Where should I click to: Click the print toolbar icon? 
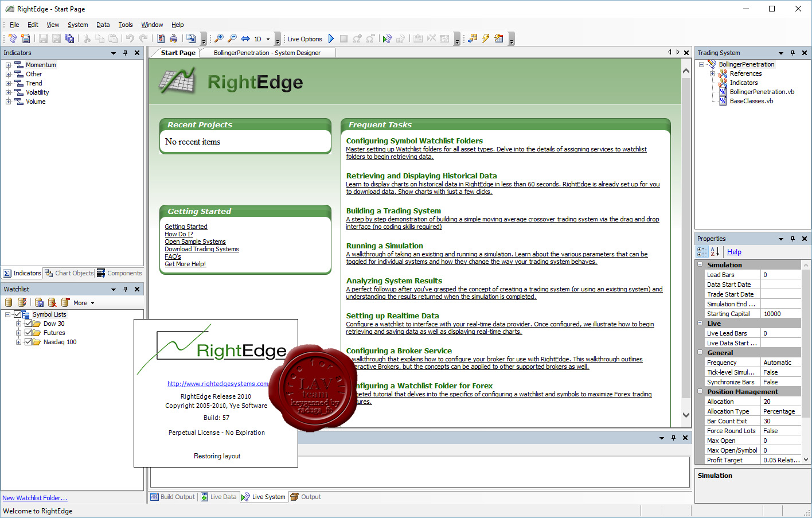(173, 38)
